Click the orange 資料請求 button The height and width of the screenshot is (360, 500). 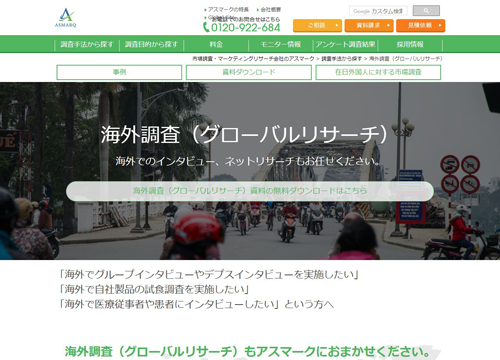coord(369,25)
